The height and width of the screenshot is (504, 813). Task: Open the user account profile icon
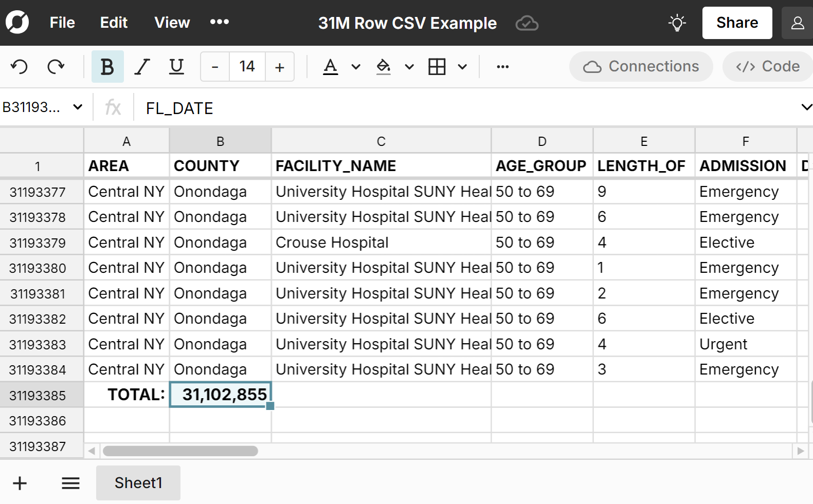click(x=797, y=23)
